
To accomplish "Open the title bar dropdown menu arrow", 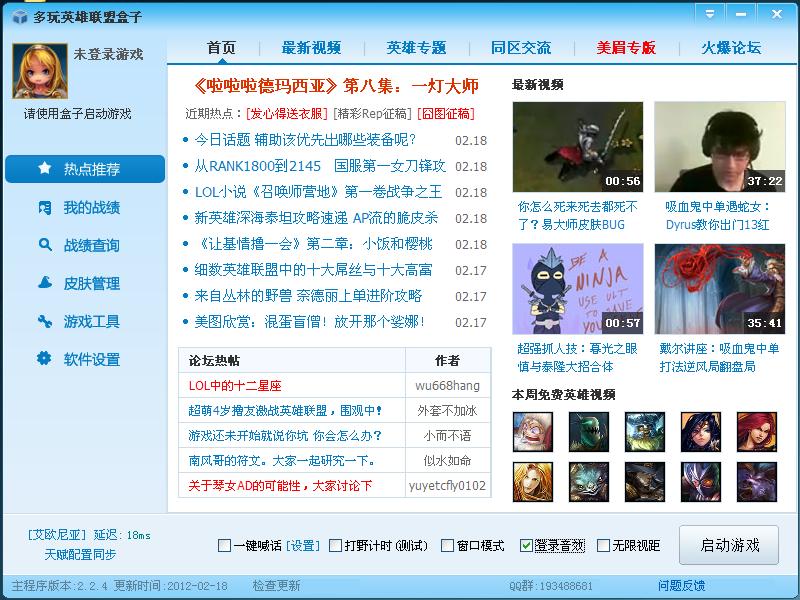I will pyautogui.click(x=709, y=14).
